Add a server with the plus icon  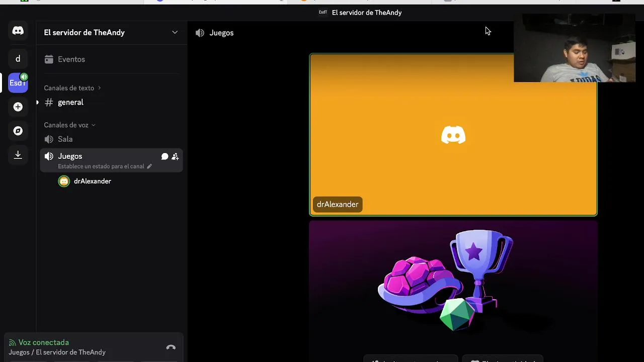pos(18,107)
